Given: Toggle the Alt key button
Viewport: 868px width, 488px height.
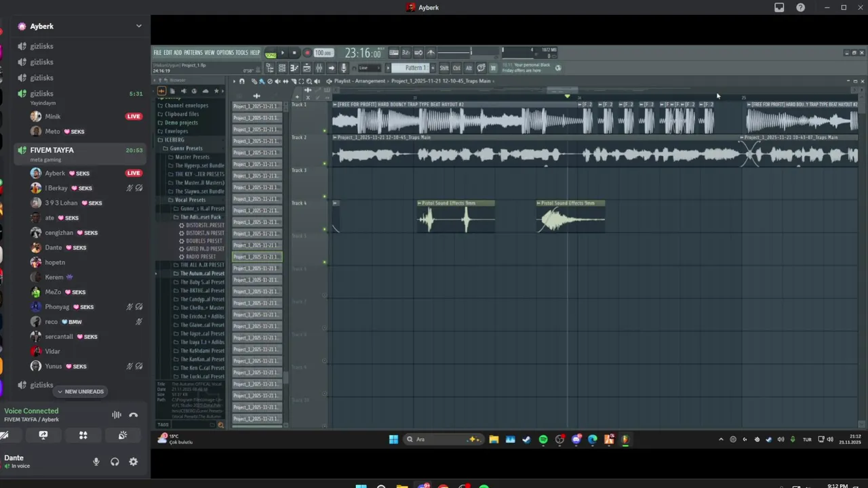Looking at the screenshot, I should [469, 68].
